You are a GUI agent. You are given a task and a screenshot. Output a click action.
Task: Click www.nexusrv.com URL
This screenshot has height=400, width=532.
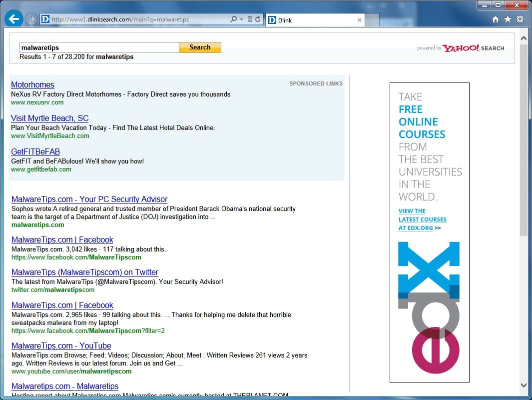[37, 102]
